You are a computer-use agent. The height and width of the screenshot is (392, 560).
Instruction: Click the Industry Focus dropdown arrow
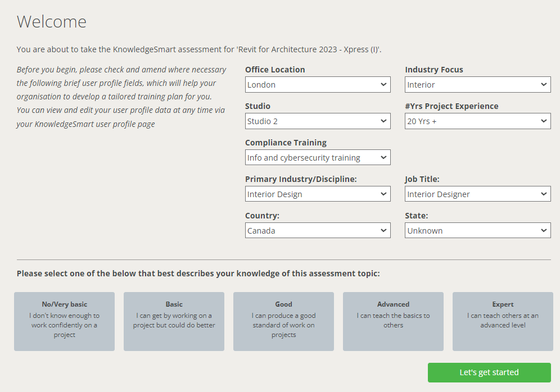(544, 84)
